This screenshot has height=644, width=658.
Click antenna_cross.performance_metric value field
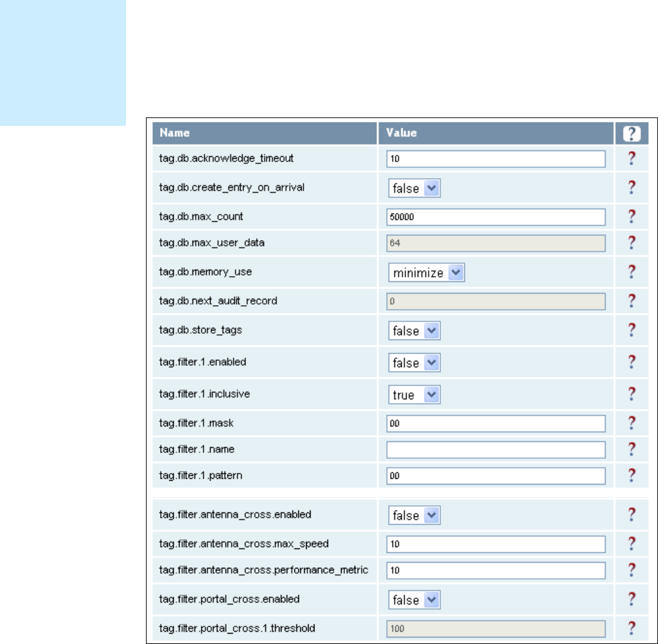click(x=495, y=570)
